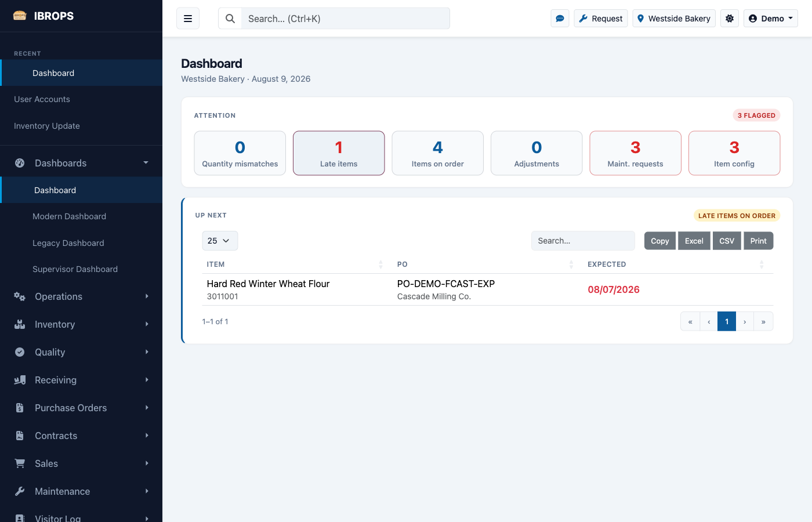Click the Quality checkmark icon

click(x=20, y=352)
